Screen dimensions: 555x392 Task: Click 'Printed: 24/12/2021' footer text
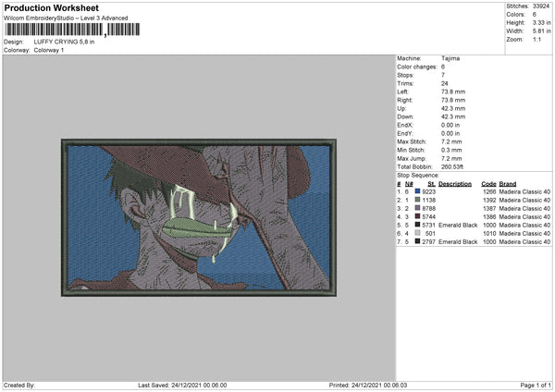(x=368, y=385)
